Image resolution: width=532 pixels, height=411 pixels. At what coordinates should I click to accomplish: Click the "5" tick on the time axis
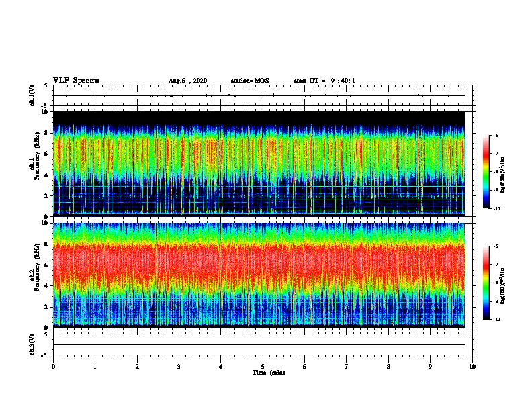coord(263,367)
